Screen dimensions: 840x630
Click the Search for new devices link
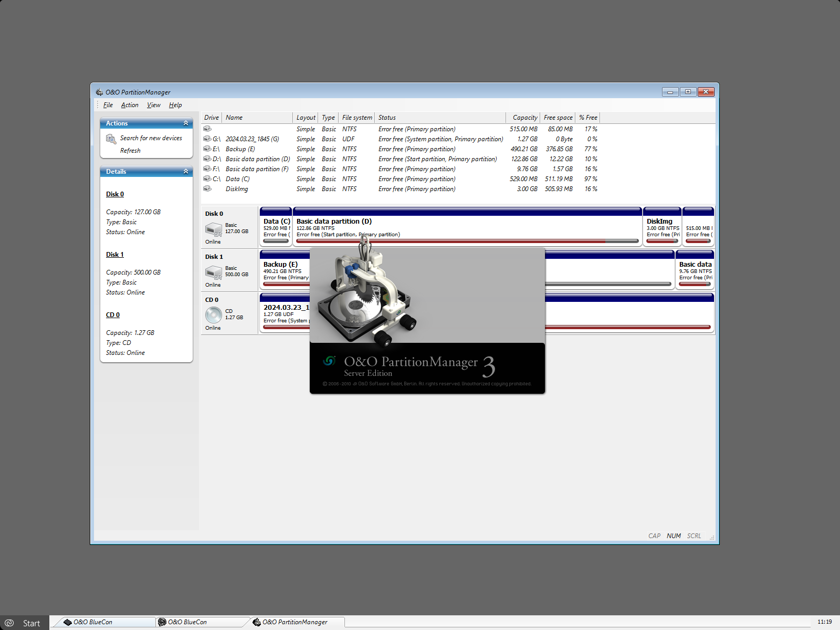coord(151,138)
